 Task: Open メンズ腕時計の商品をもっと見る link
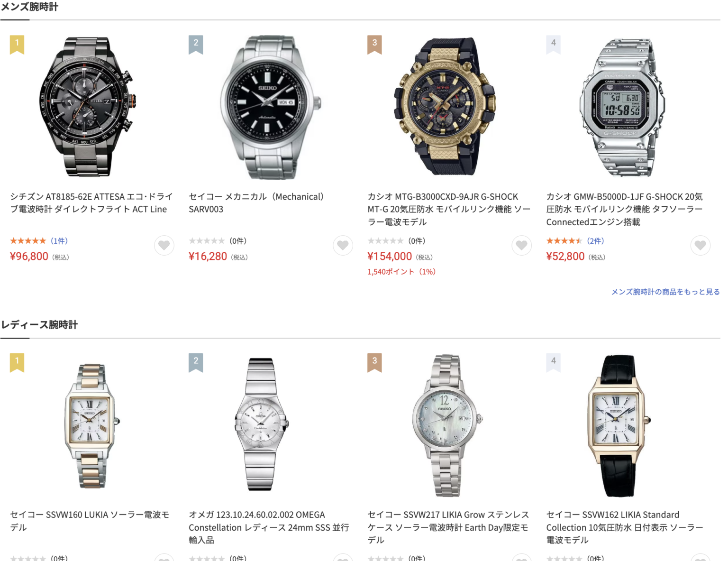pos(665,292)
